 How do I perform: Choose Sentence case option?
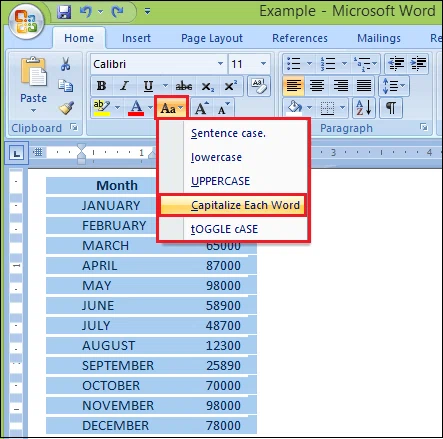(x=233, y=133)
